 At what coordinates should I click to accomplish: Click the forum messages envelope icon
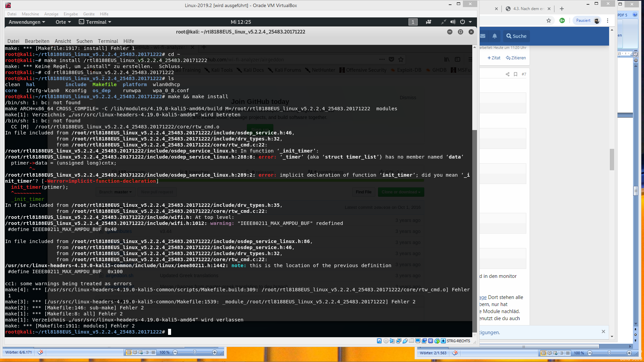483,36
